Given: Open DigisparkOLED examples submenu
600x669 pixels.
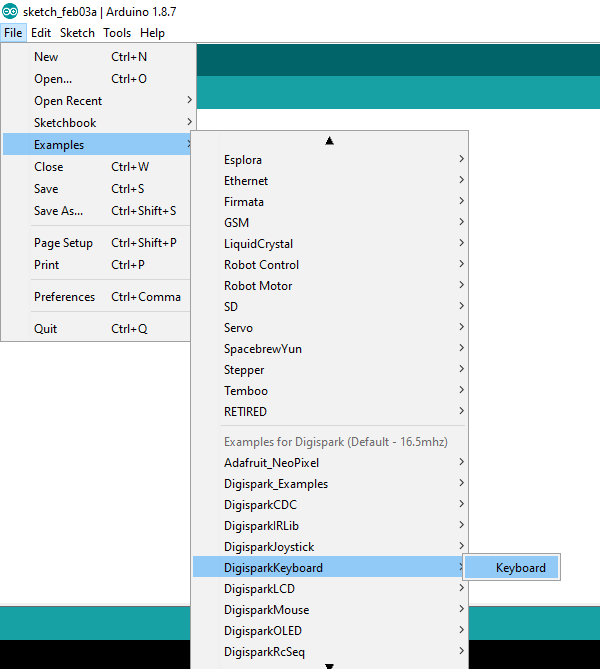Looking at the screenshot, I should click(x=329, y=631).
